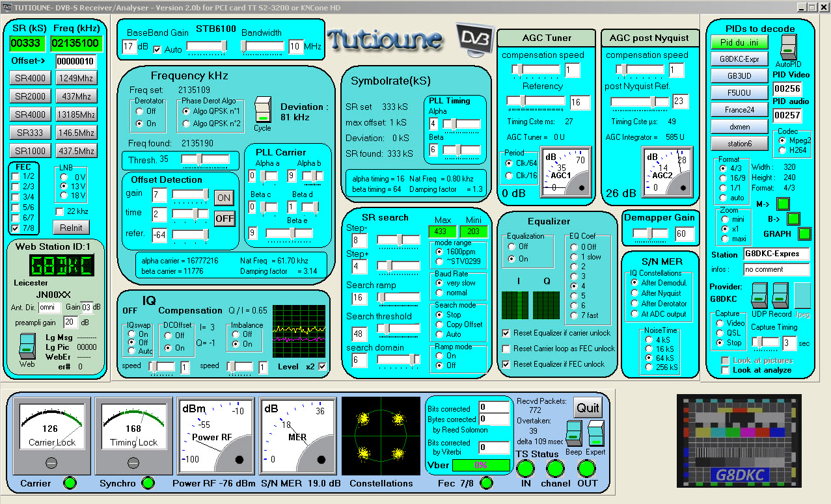Image resolution: width=831 pixels, height=504 pixels.
Task: Click the Pid du .ini button
Action: tap(739, 42)
